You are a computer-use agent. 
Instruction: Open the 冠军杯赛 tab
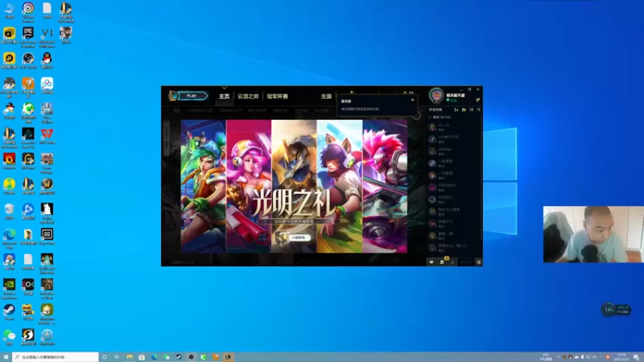pos(277,97)
